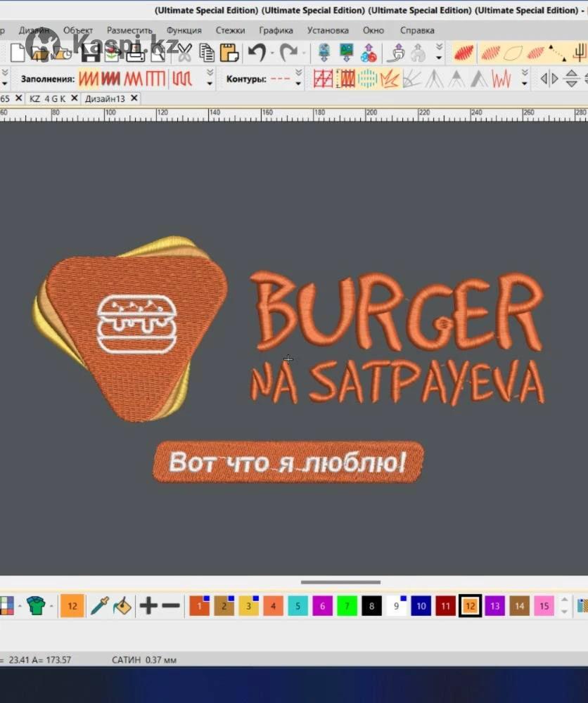Open the Стежки menu
The image size is (588, 703).
(x=230, y=30)
